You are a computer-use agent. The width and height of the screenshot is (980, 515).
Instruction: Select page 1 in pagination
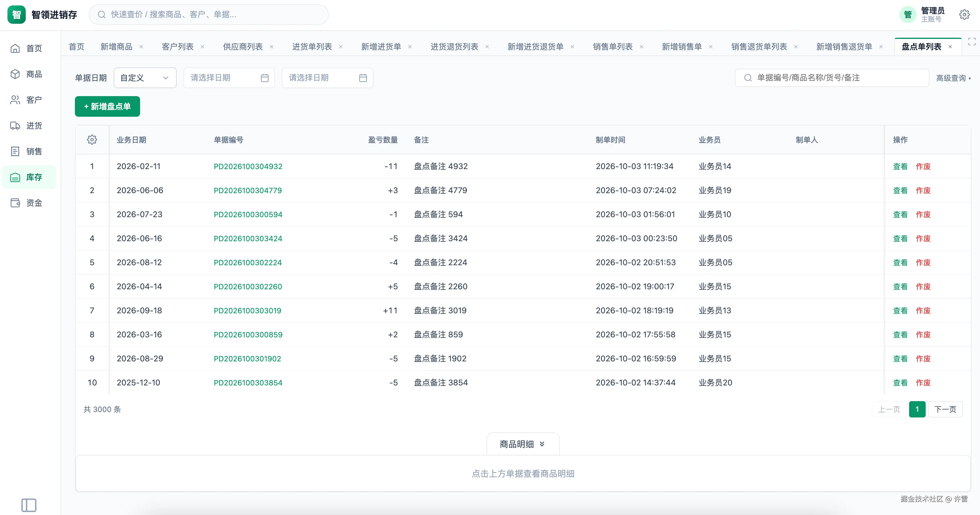pos(917,409)
